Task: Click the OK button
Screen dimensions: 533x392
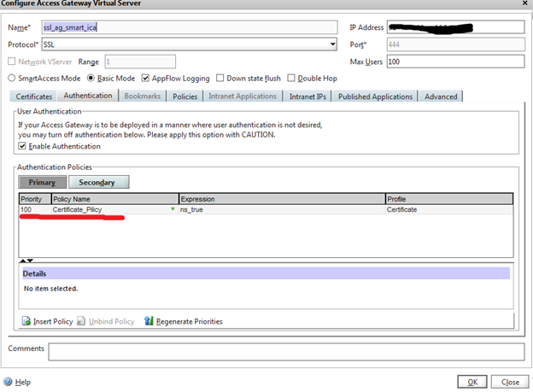Action: tap(472, 382)
